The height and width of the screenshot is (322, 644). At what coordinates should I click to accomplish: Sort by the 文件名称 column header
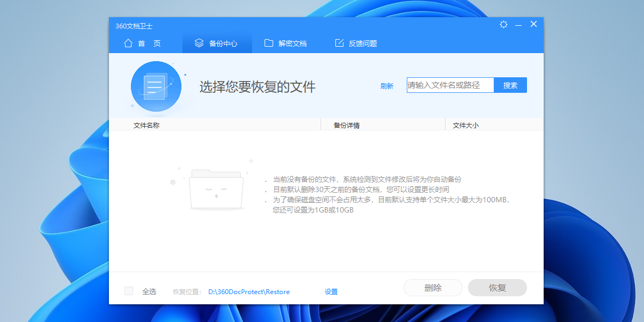(147, 125)
